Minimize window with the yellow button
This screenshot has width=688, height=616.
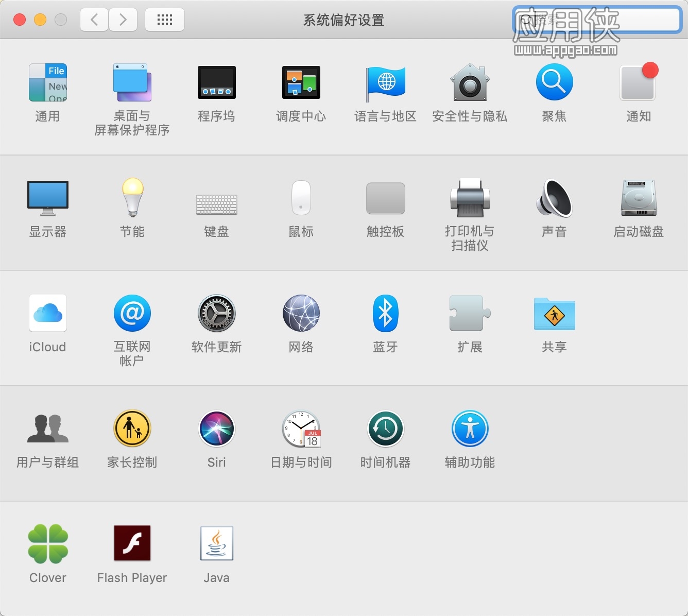point(40,20)
